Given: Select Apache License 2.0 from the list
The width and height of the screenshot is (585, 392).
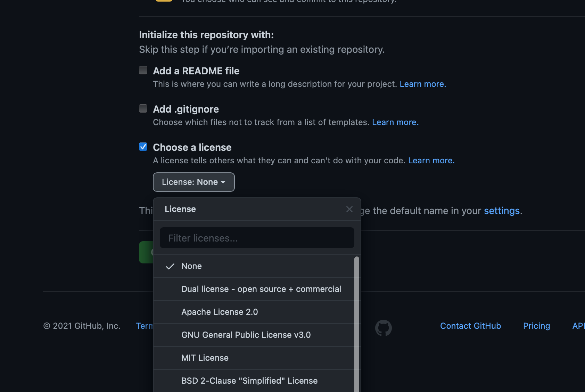Looking at the screenshot, I should tap(220, 312).
